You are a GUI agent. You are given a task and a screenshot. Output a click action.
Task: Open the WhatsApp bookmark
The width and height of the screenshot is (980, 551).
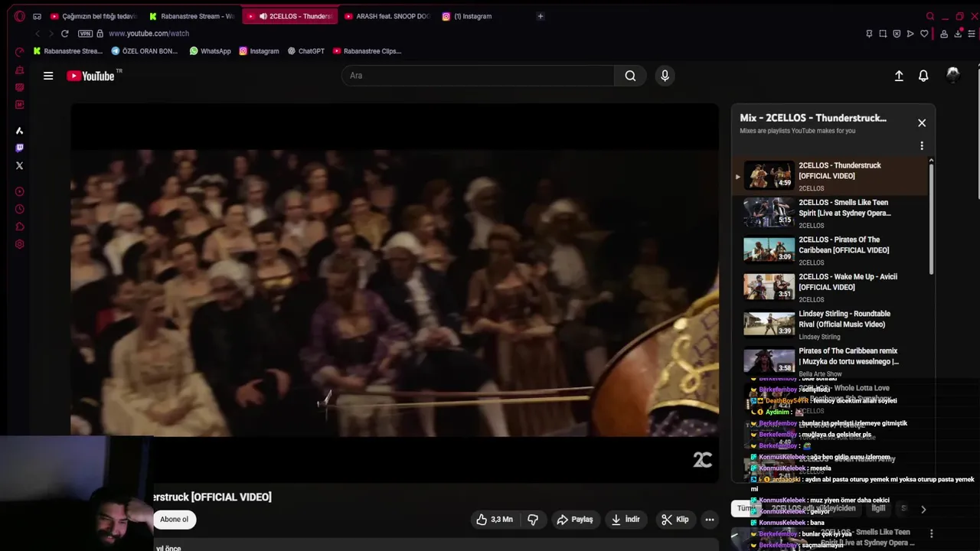(x=210, y=51)
